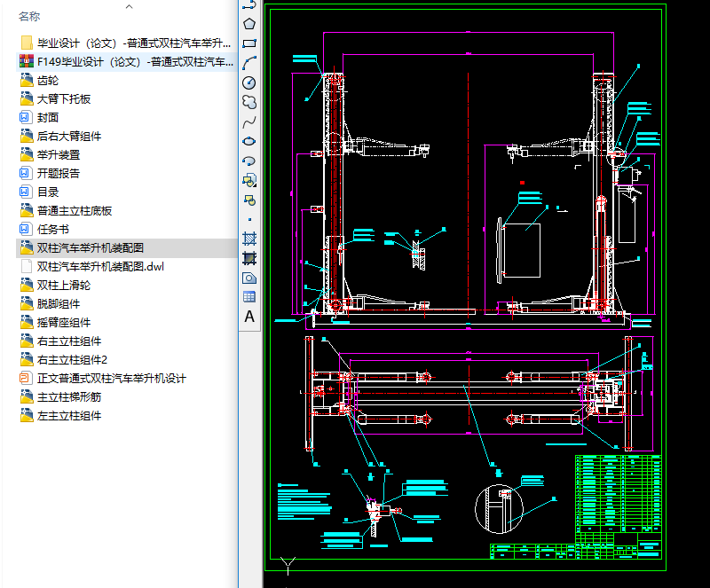
Task: Open the Hatch tool
Action: [x=249, y=239]
